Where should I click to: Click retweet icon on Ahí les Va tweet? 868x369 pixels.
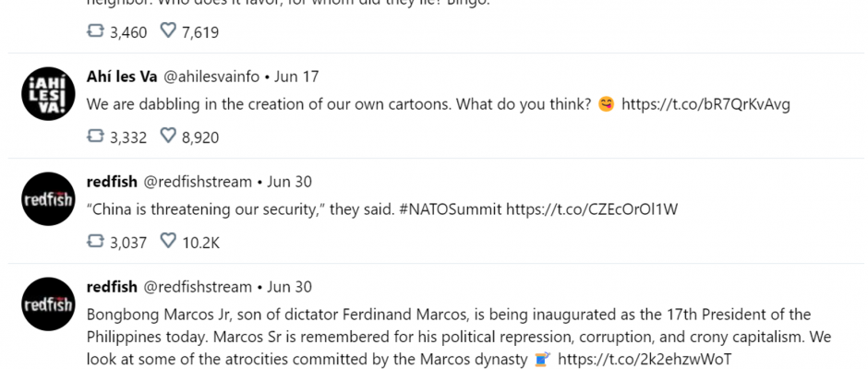click(95, 136)
